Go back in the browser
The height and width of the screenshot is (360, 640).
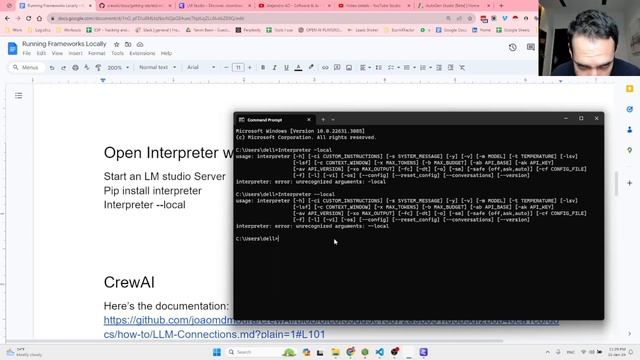[x=7, y=18]
